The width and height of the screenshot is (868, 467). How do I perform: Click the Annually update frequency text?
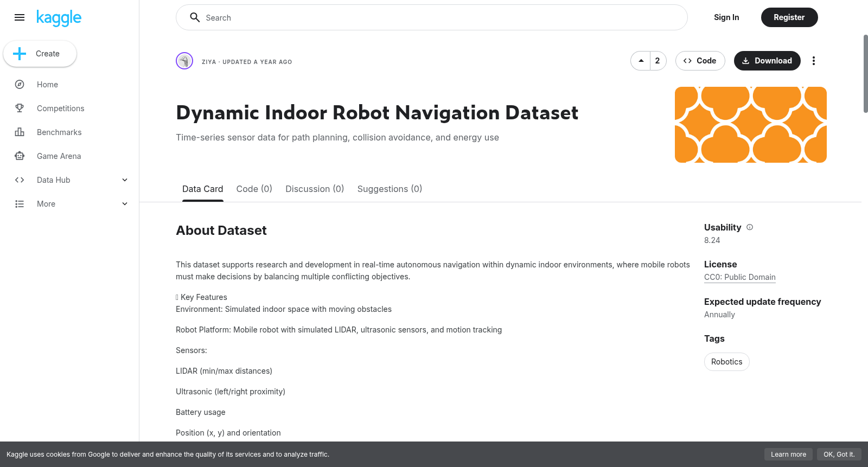click(x=719, y=315)
